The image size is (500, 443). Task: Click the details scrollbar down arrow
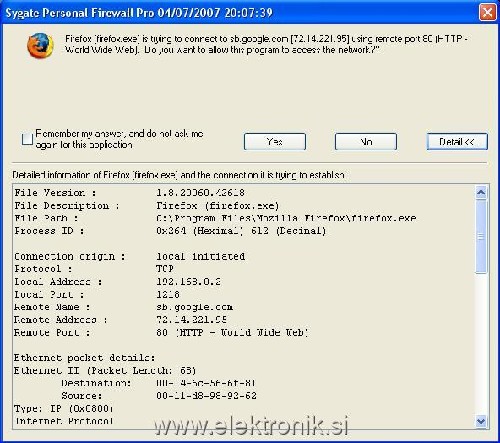pos(481,421)
